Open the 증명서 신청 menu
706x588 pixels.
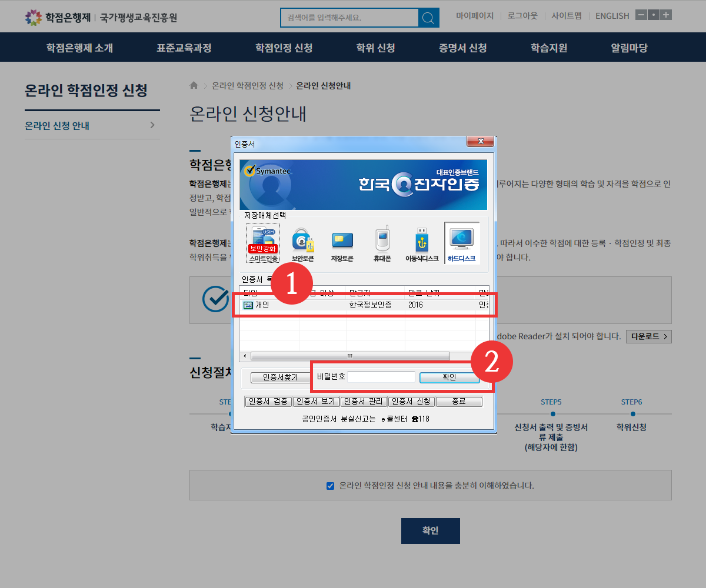pyautogui.click(x=462, y=48)
